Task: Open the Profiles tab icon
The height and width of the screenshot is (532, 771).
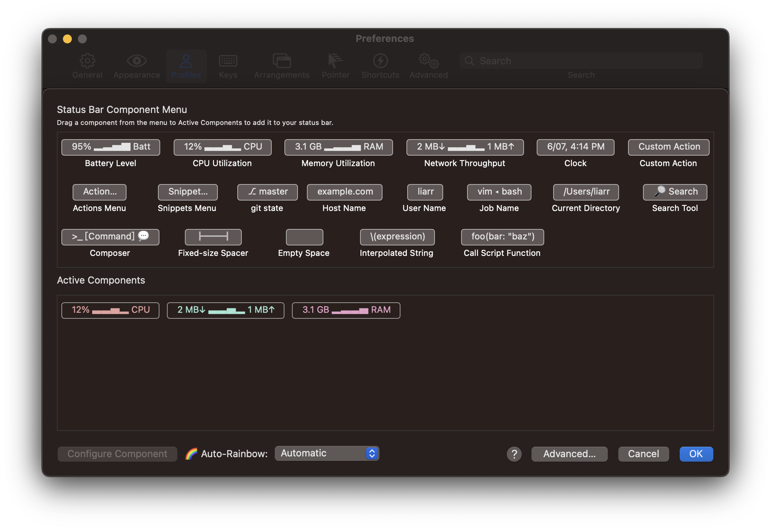Action: point(186,61)
